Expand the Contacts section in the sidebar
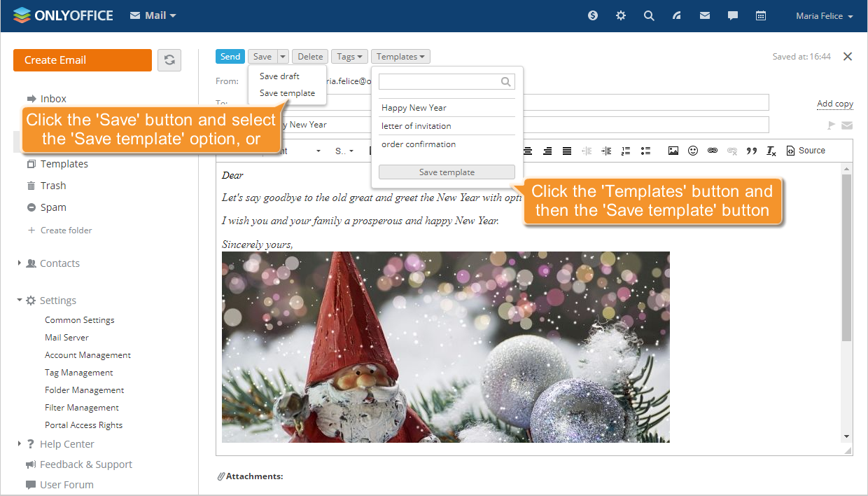The image size is (868, 496). (x=20, y=263)
